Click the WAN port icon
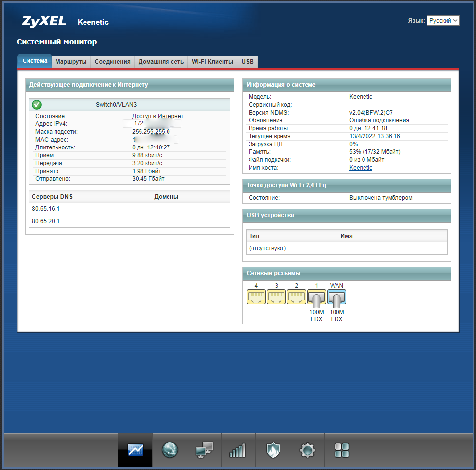 coord(336,297)
